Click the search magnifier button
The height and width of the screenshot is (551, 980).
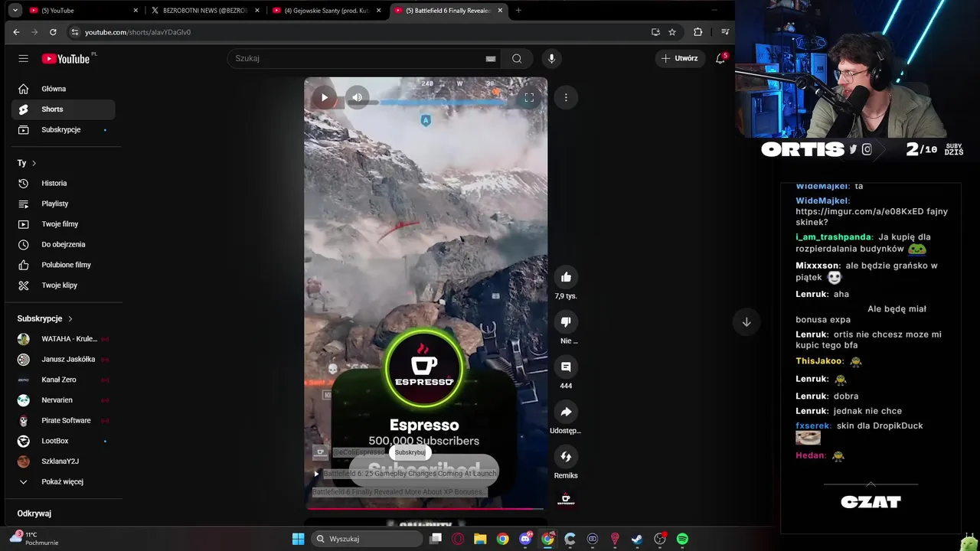click(x=517, y=58)
